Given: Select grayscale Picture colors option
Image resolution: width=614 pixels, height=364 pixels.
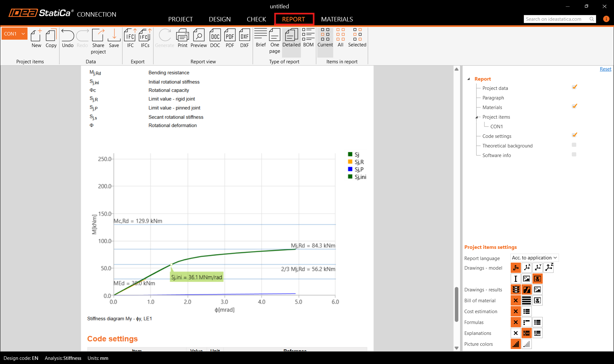Looking at the screenshot, I should (526, 344).
